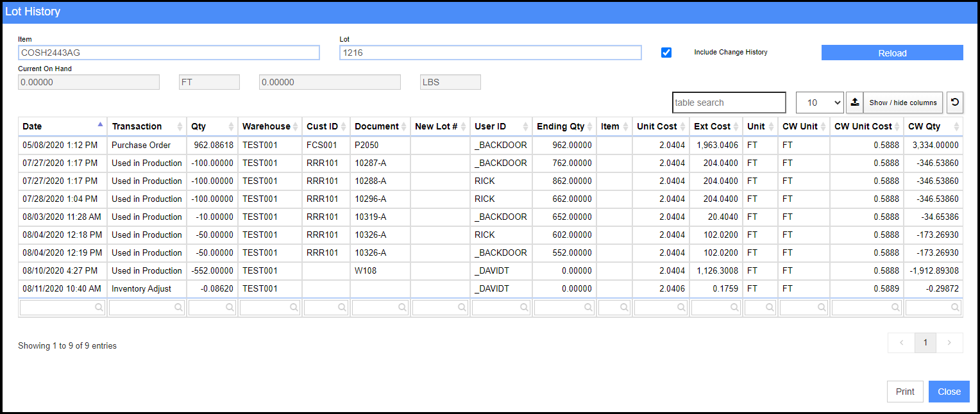Close the Lot History dialog
Viewport: 980px width, 414px height.
949,392
